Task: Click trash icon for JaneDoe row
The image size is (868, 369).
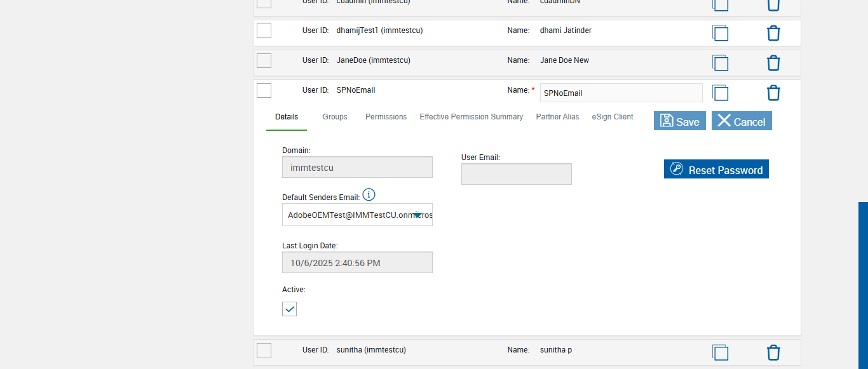Action: point(773,63)
